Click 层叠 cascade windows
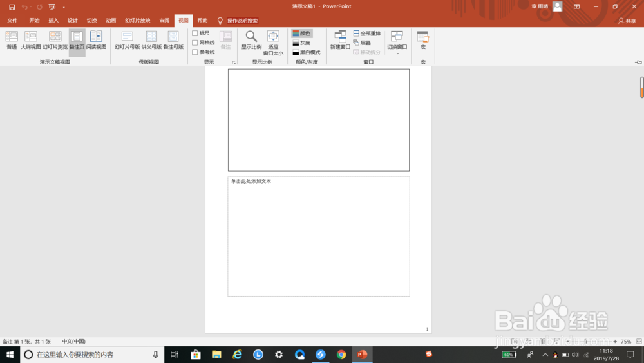 tap(362, 43)
